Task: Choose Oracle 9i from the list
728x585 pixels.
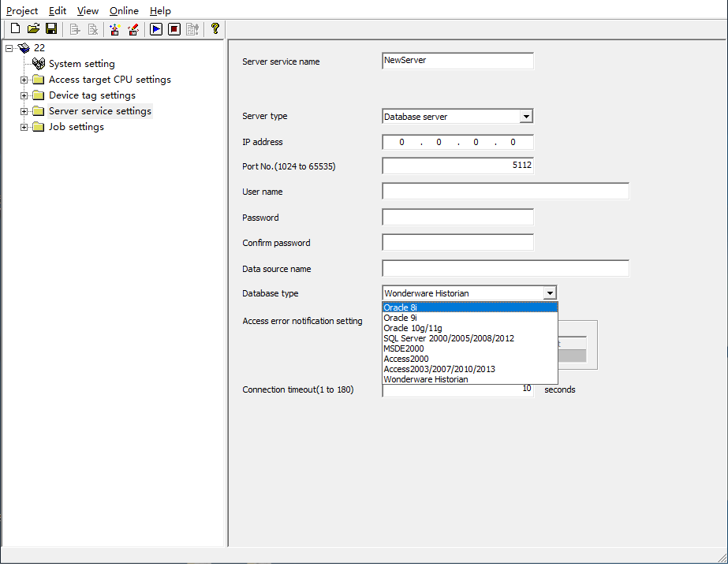Action: pyautogui.click(x=401, y=318)
